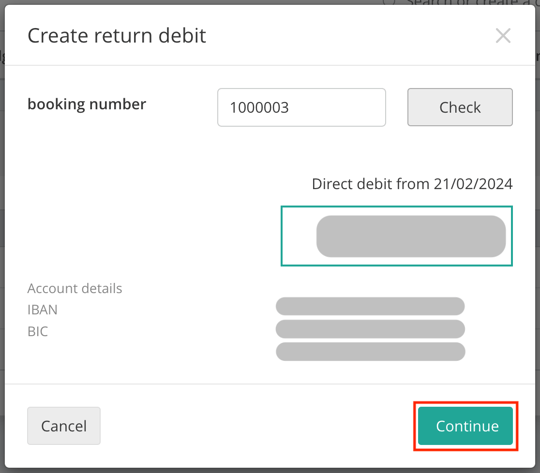Click the Account details label

coord(75,288)
